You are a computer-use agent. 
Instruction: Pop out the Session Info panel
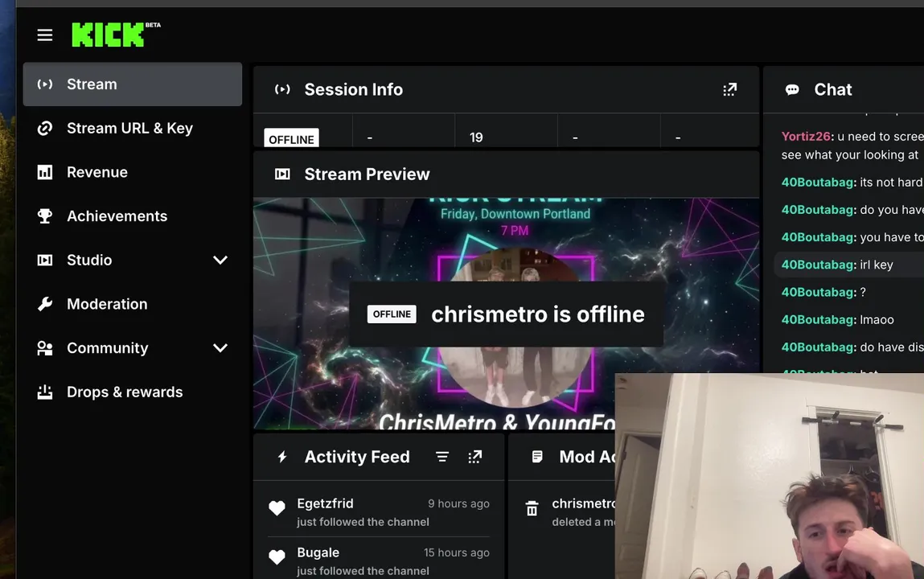[x=729, y=89]
